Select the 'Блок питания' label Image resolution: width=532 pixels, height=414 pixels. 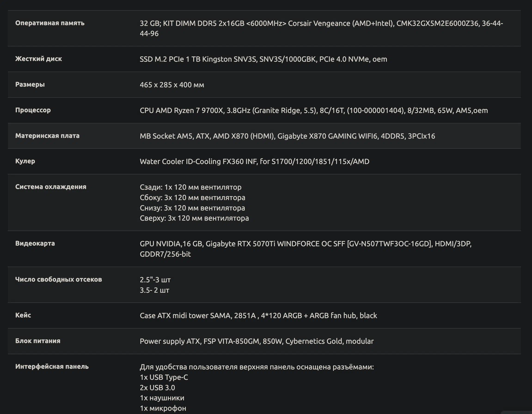click(38, 341)
